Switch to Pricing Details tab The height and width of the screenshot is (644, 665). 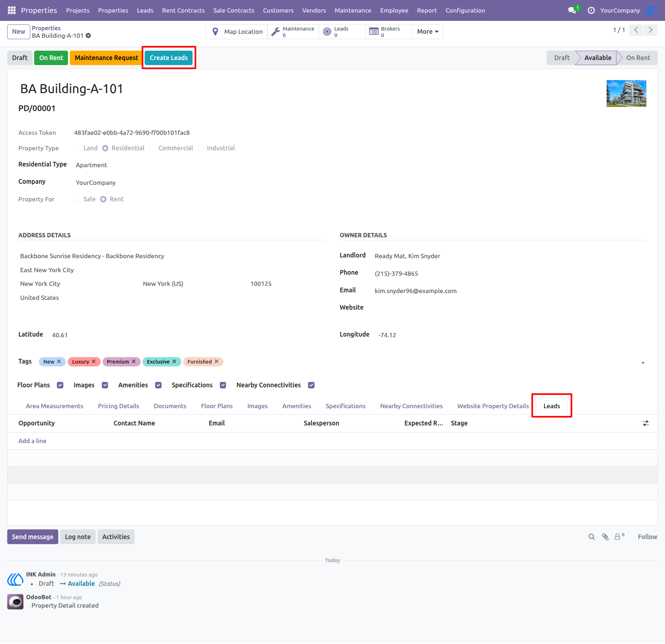(x=118, y=406)
